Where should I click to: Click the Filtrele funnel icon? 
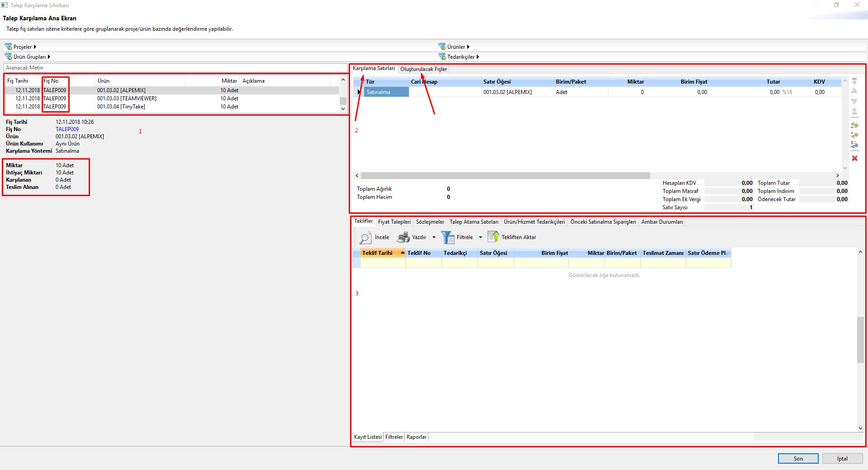pyautogui.click(x=447, y=237)
